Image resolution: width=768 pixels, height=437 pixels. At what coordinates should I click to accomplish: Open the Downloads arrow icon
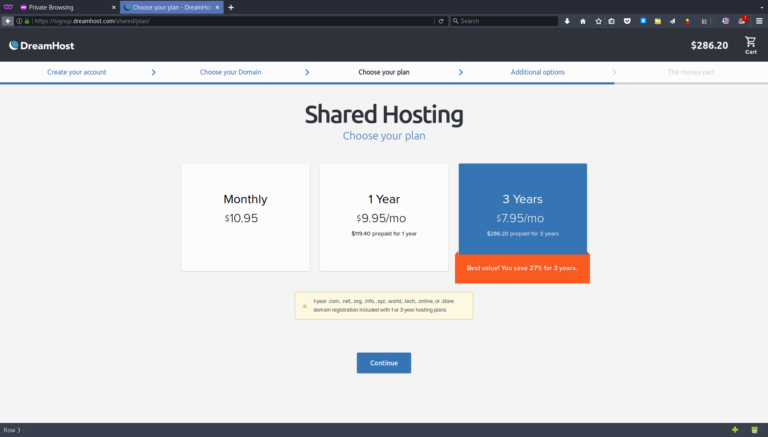tap(567, 21)
